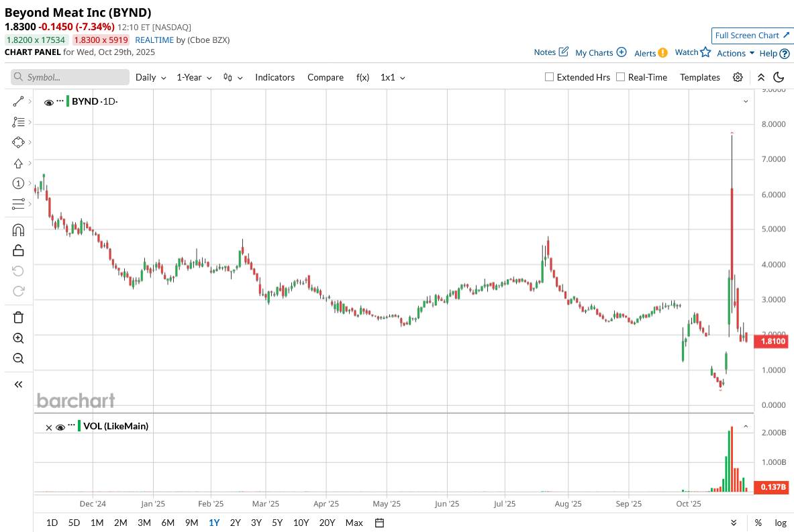The height and width of the screenshot is (532, 794).
Task: Open the horizontal lines tool group
Action: click(x=18, y=204)
